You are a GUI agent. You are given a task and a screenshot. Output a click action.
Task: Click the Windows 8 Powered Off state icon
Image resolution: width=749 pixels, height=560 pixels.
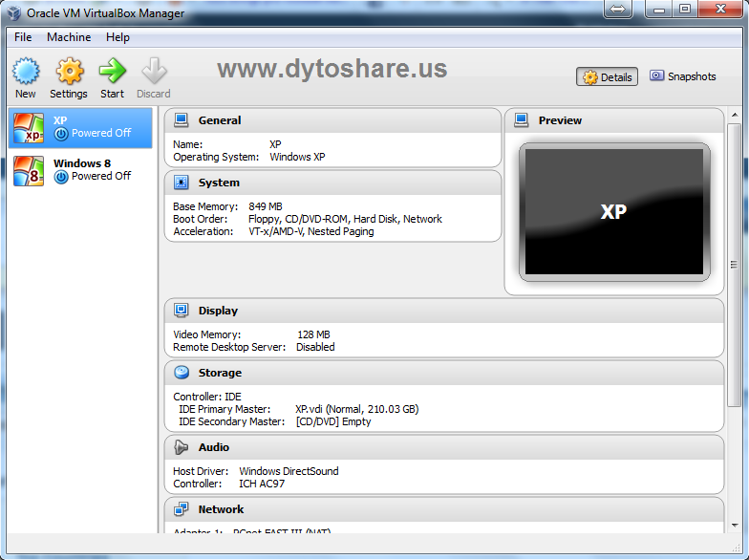coord(61,177)
